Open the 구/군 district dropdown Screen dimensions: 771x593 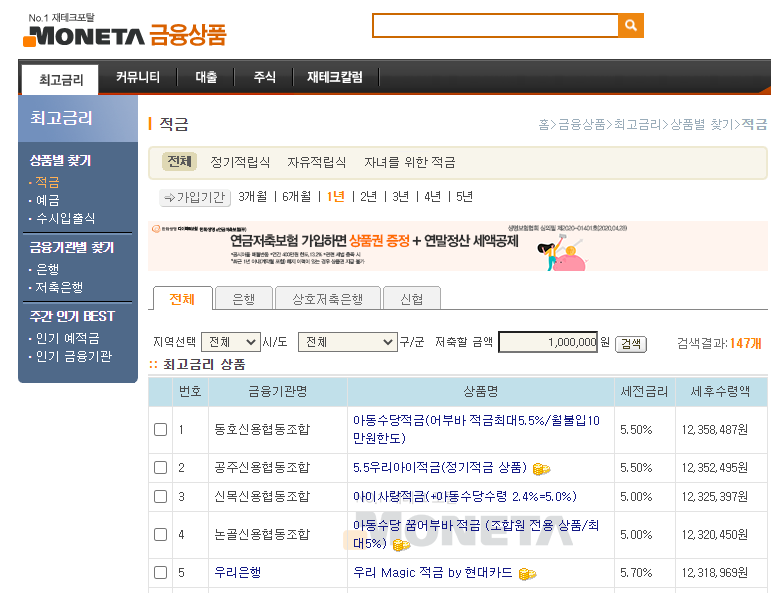348,342
